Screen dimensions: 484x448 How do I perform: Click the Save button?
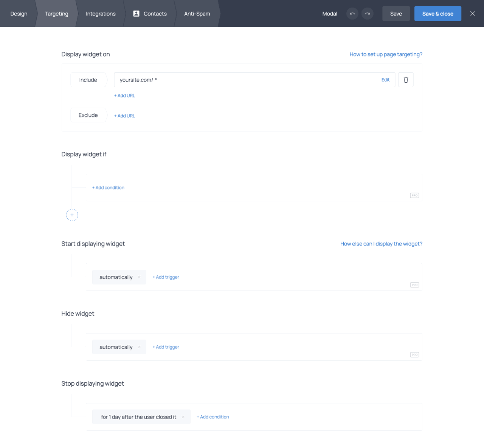[x=396, y=14]
